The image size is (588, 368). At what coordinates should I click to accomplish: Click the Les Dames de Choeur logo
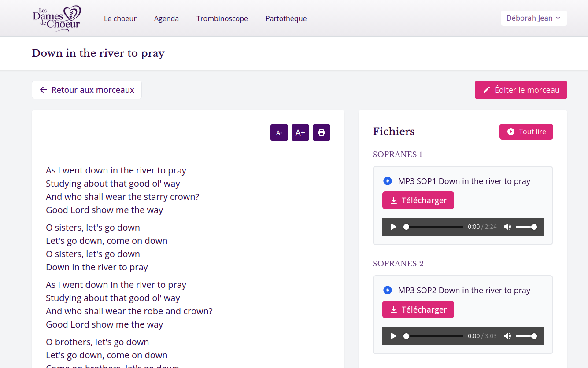[x=56, y=18]
